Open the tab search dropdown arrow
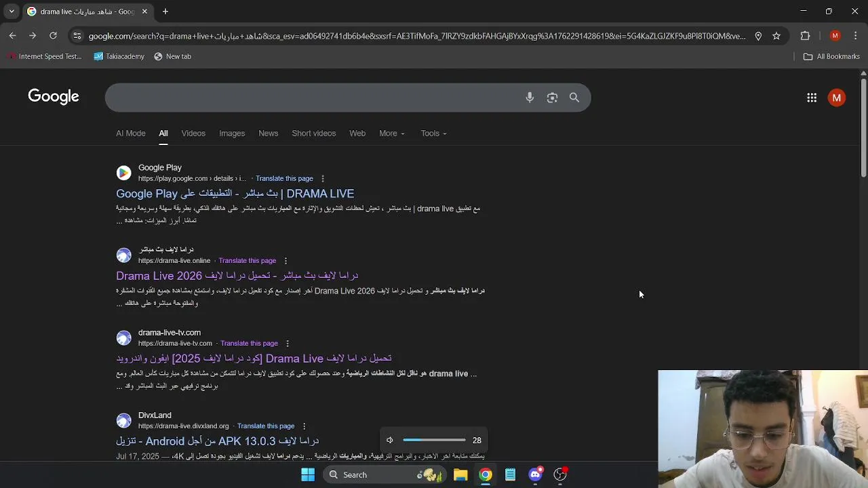The image size is (868, 488). coord(12,12)
